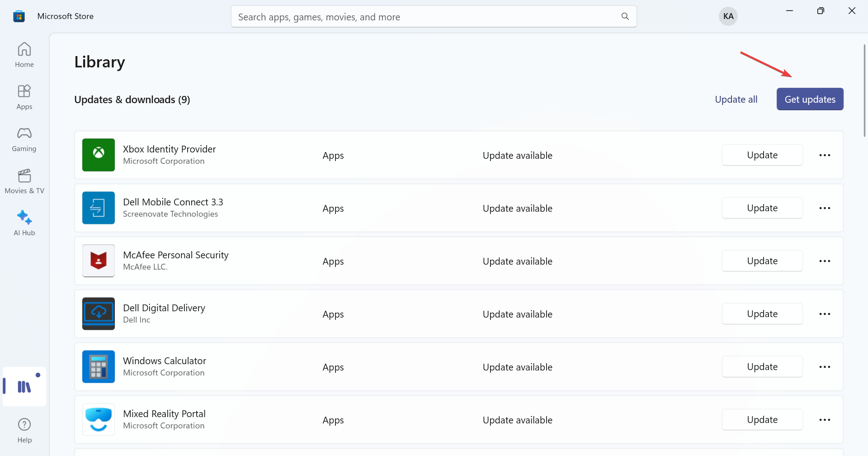Viewport: 868px width, 456px height.
Task: Click the vertical scrollbar thumb
Action: click(864, 90)
